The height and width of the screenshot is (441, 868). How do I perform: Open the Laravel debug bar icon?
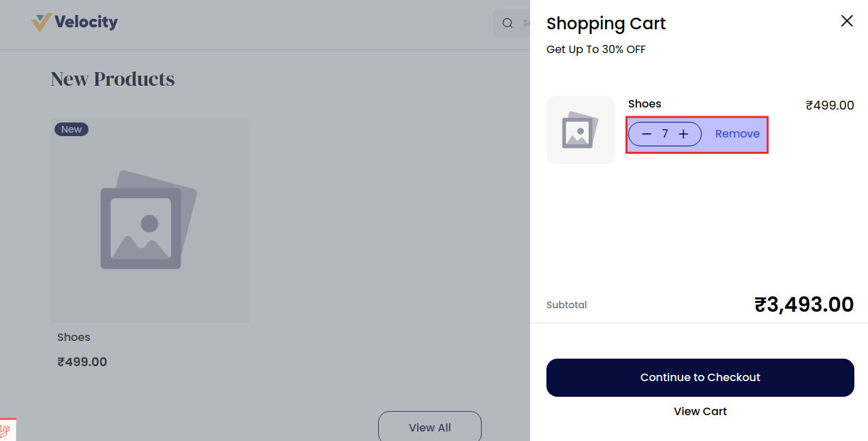pyautogui.click(x=6, y=431)
